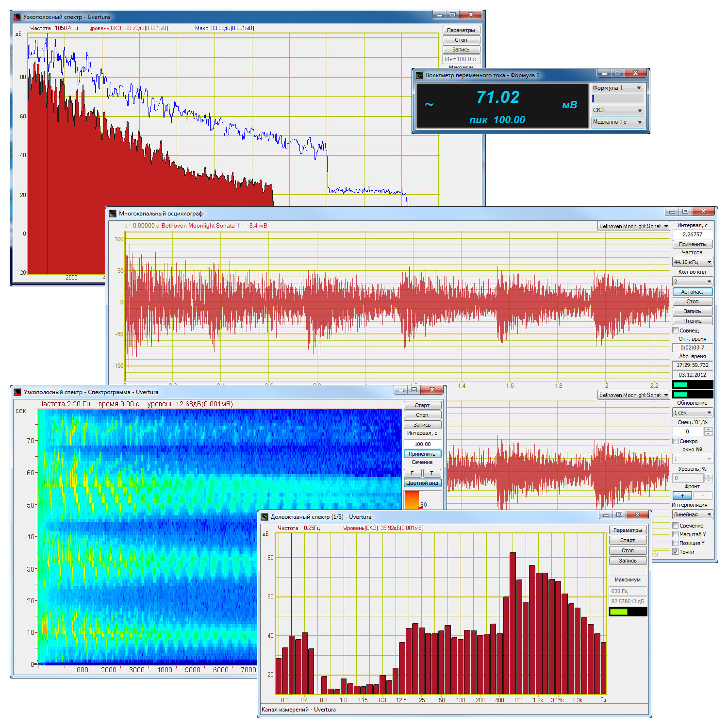Click Стоп in the fractional-octave spectrum window
The image size is (728, 728).
628,550
